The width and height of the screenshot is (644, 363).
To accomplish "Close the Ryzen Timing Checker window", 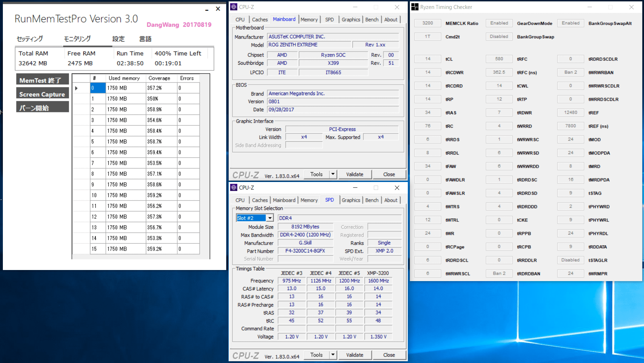I will click(x=631, y=7).
